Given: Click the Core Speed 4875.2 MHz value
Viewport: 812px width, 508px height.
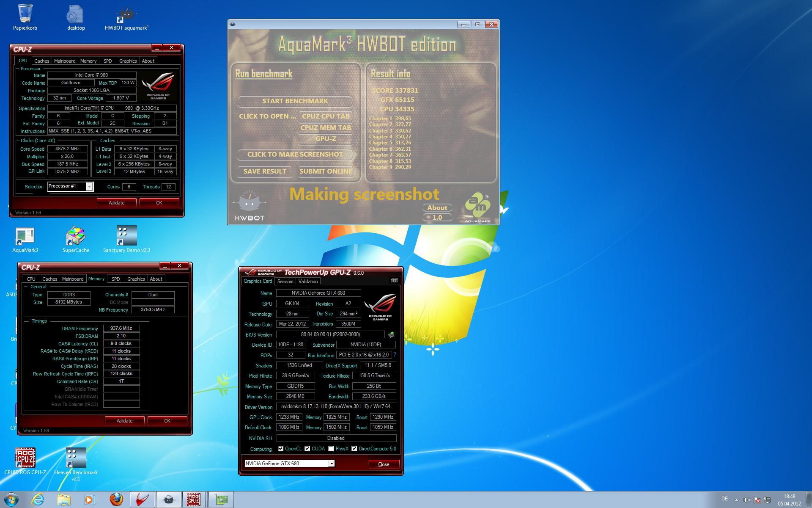Looking at the screenshot, I should 68,149.
